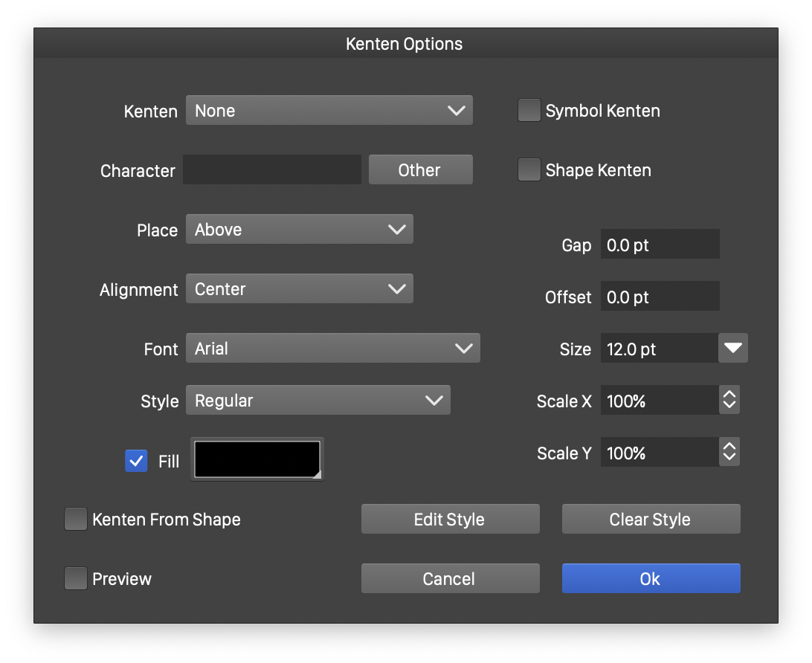Open the Alignment dropdown showing Center

(299, 289)
